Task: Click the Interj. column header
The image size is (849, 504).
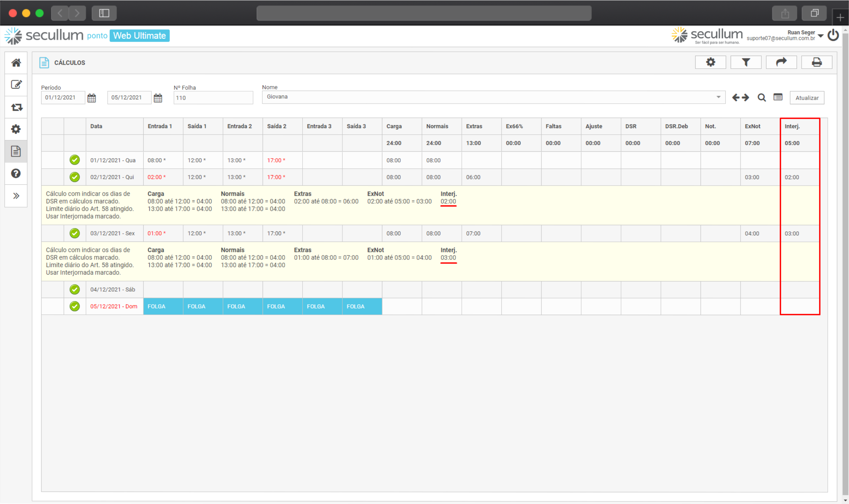Action: [792, 126]
